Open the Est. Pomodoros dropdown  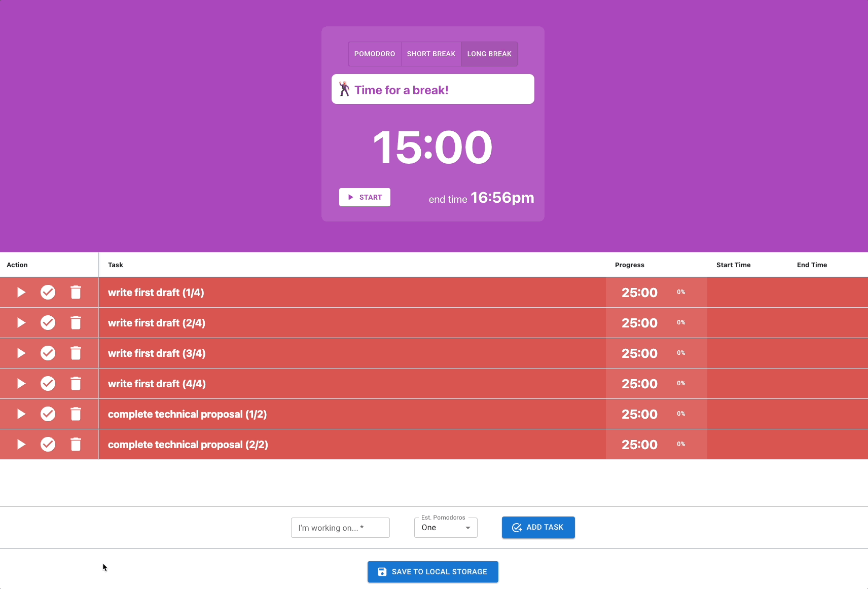tap(446, 528)
